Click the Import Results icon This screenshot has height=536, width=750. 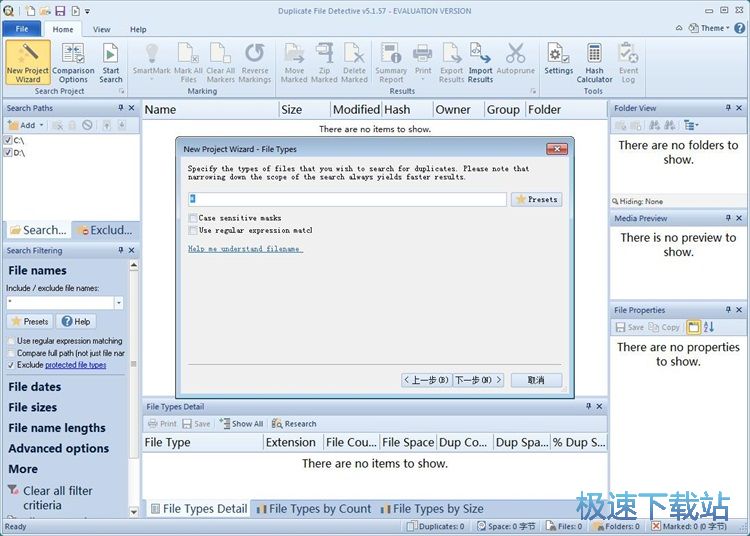pos(480,61)
